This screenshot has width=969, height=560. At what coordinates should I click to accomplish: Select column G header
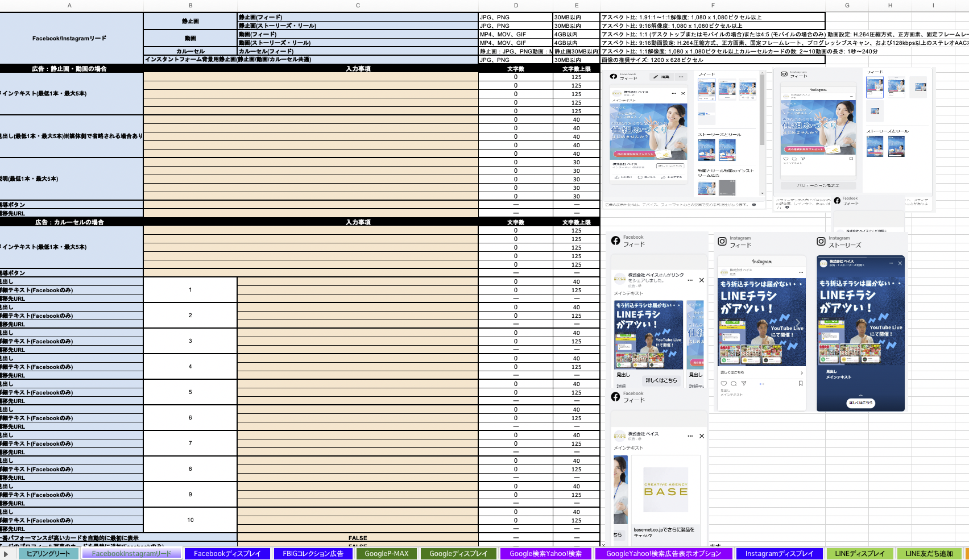847,6
